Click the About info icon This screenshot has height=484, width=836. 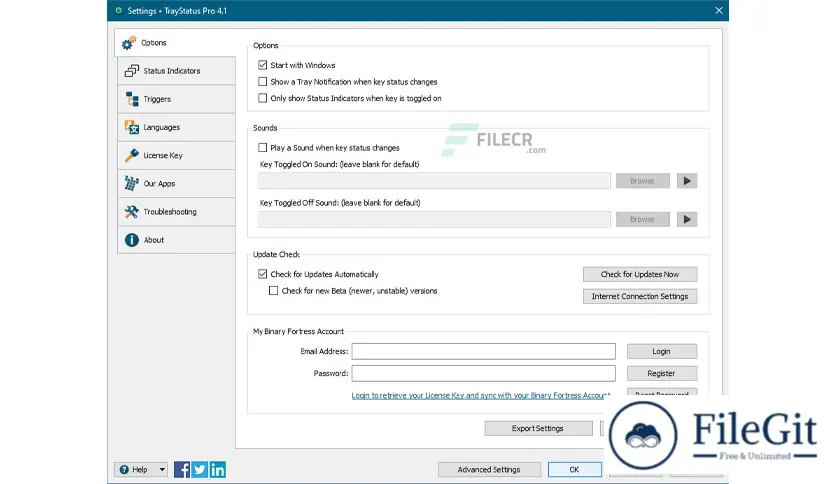click(x=131, y=240)
